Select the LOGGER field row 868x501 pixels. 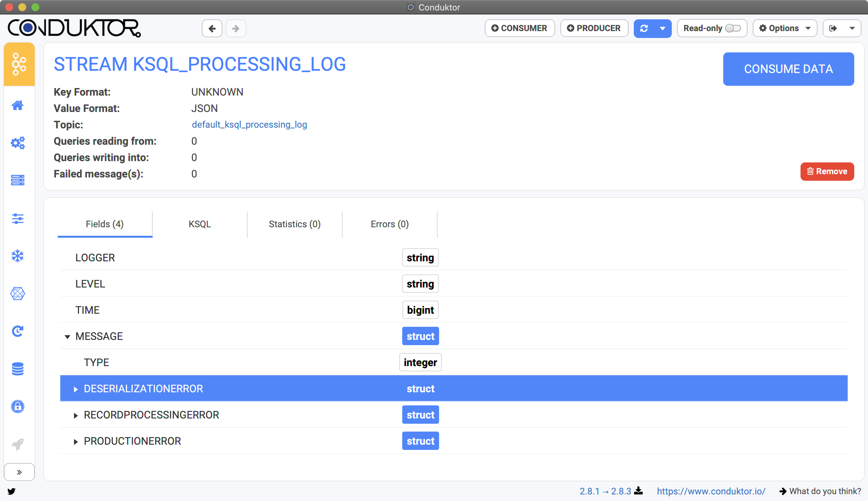point(454,257)
